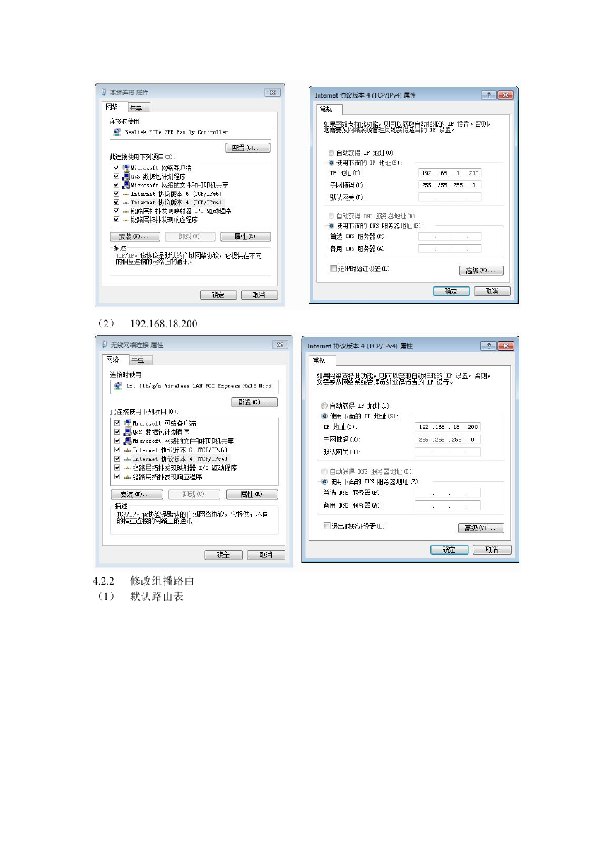
Task: Check 退出时验证设置 in the 192.168.18.200 dialog
Action: pyautogui.click(x=326, y=526)
